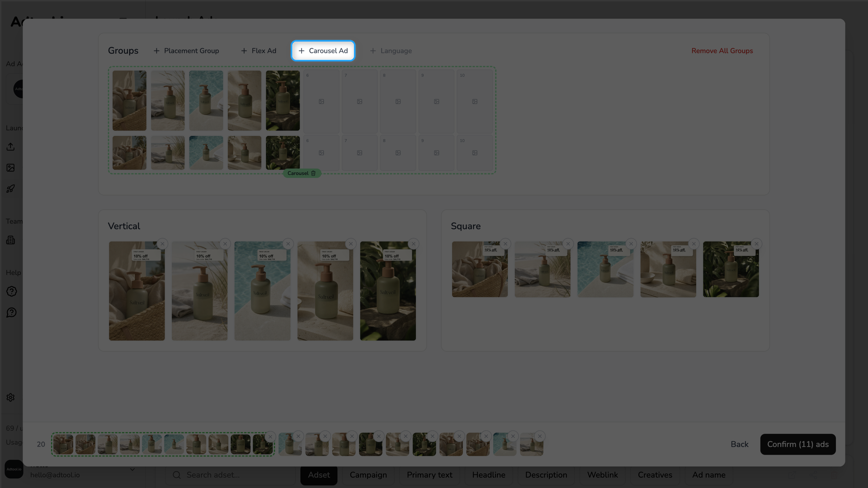
Task: Remove the Square jungle leaves creative
Action: click(756, 244)
